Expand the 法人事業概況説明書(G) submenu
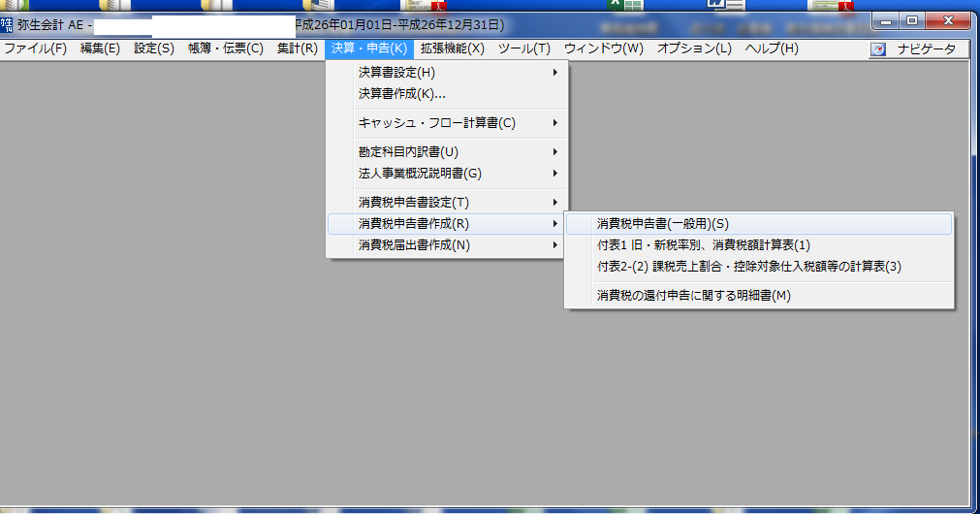 pos(420,174)
